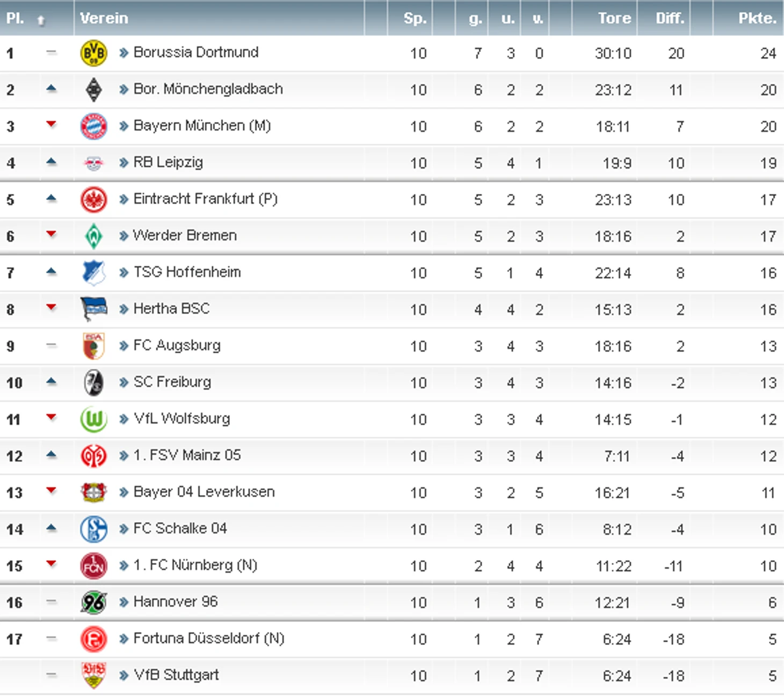Screen dimensions: 784x696
Task: Click the Werder Bremen diamond logo
Action: click(93, 236)
